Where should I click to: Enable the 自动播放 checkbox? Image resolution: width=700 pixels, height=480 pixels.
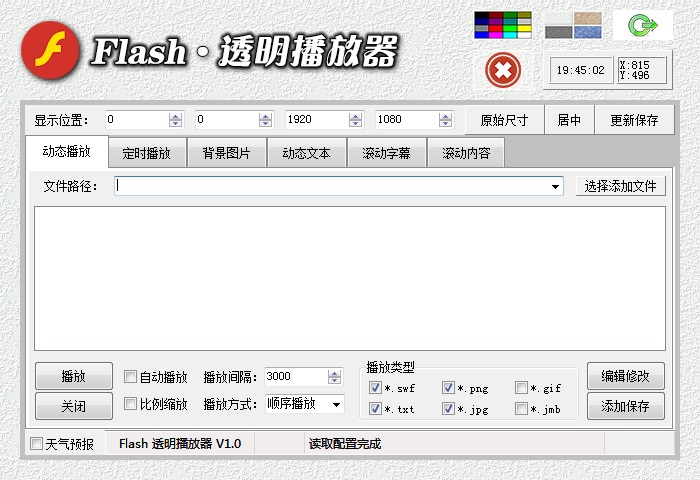[x=130, y=376]
